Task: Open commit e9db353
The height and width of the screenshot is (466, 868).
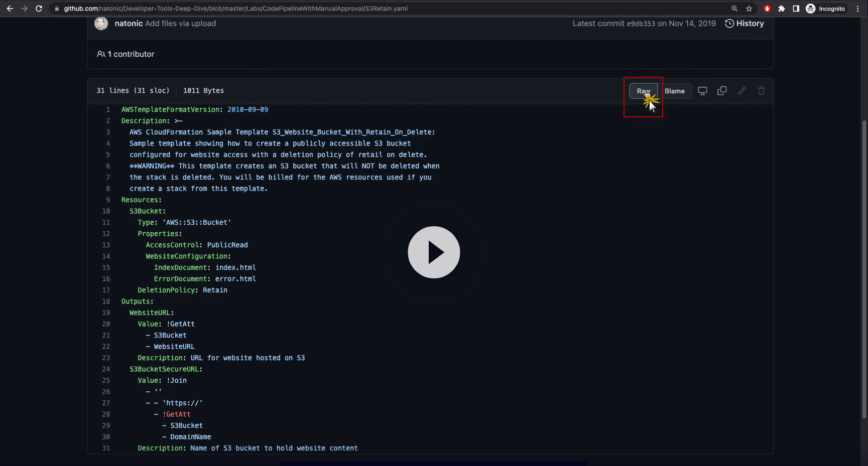Action: click(x=641, y=24)
